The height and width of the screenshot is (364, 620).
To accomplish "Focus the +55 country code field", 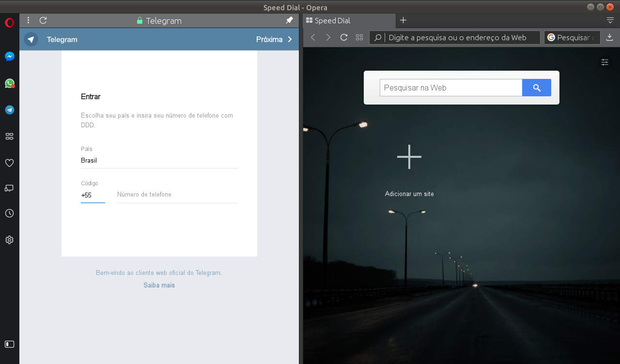I will point(93,195).
